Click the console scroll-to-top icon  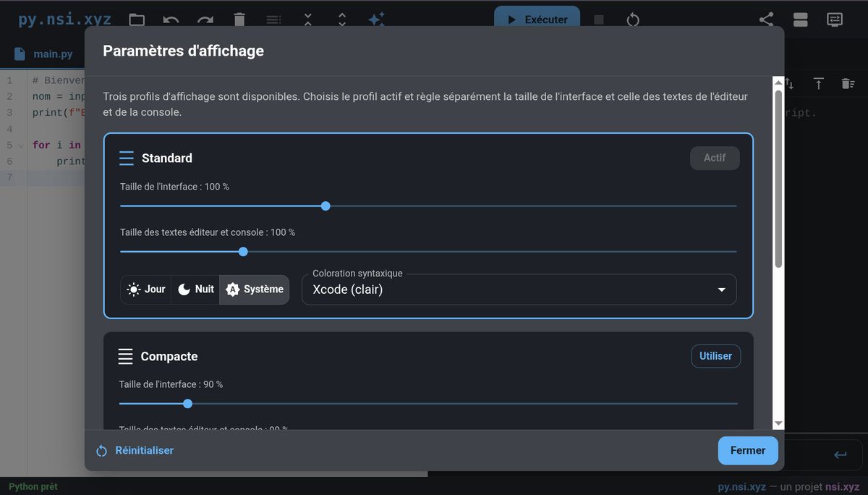(818, 84)
